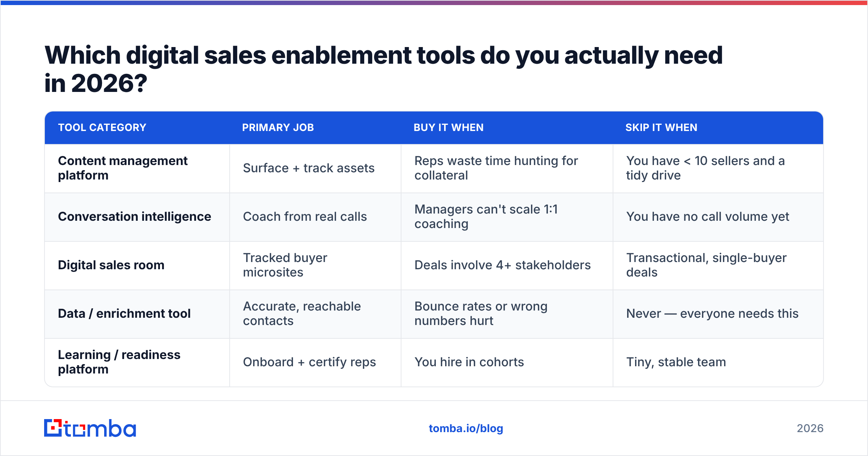
Task: Click the 'You hire in cohorts' cell
Action: tap(507, 363)
